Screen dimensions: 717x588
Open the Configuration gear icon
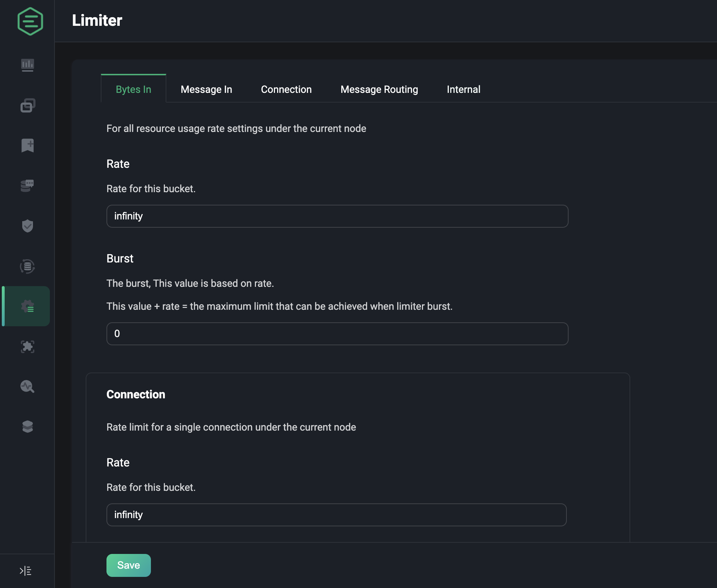28,306
